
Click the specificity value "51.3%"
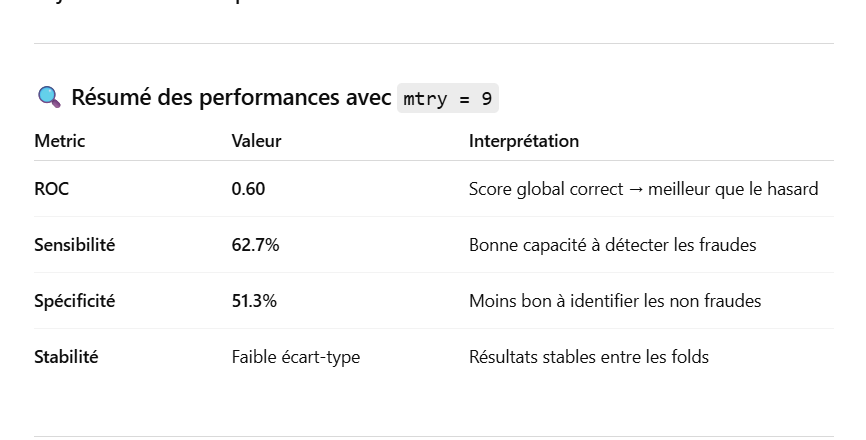tap(254, 301)
